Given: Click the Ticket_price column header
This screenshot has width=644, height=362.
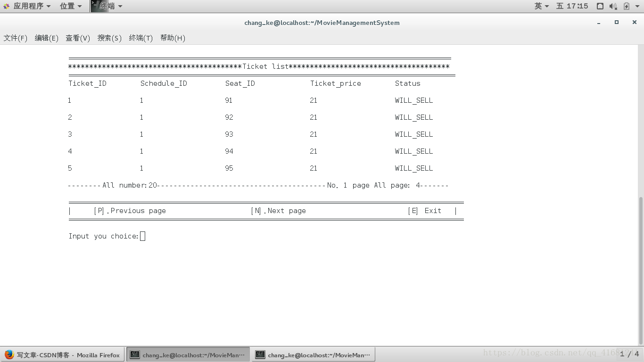Looking at the screenshot, I should pos(336,83).
